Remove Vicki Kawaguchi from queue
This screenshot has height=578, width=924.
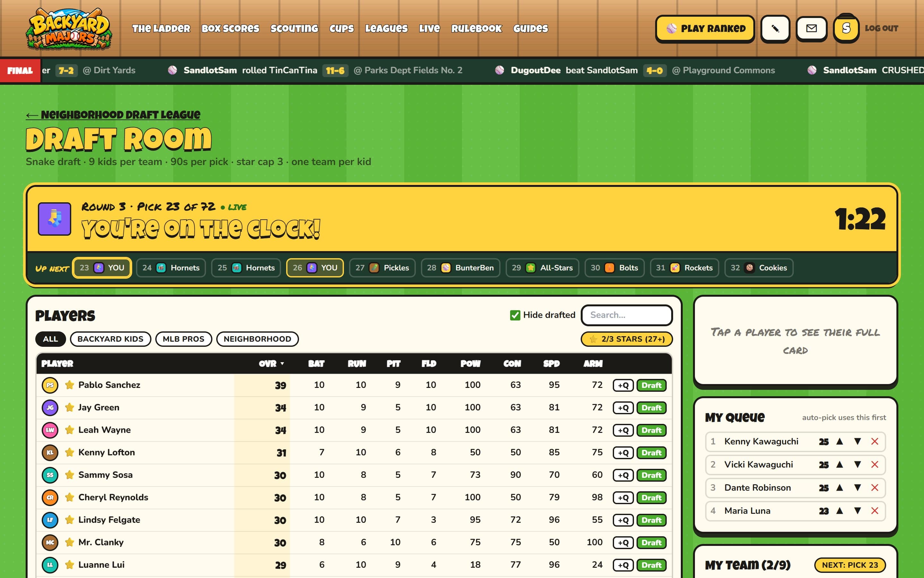pos(875,464)
